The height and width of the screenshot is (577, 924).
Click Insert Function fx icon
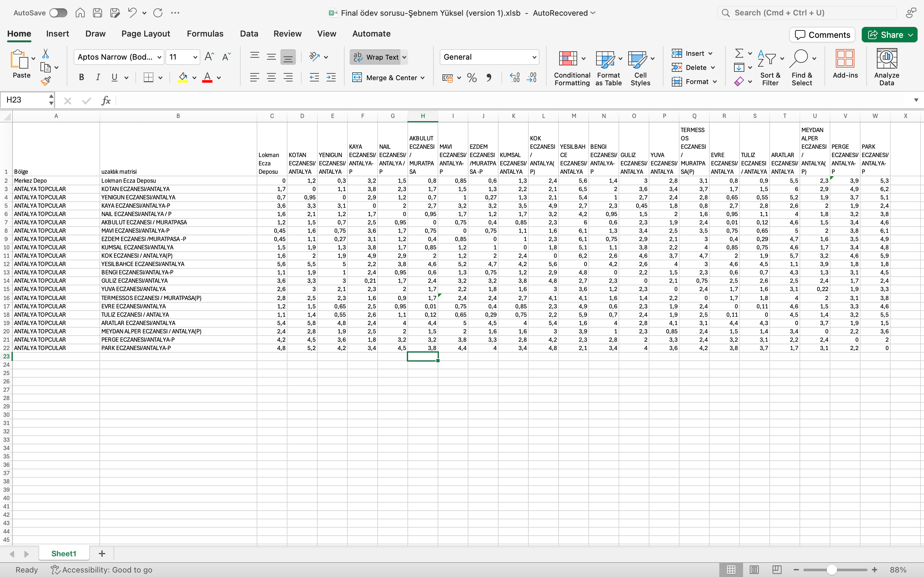(x=106, y=100)
